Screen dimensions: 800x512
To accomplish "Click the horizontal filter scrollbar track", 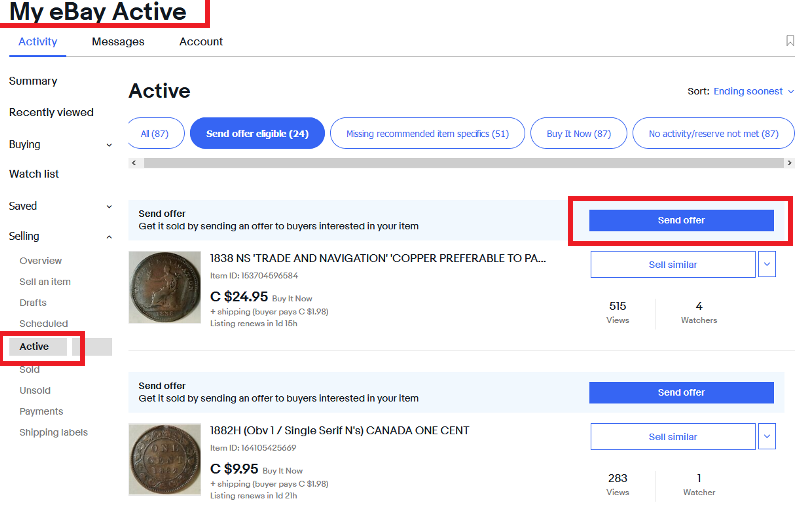I will tap(463, 163).
